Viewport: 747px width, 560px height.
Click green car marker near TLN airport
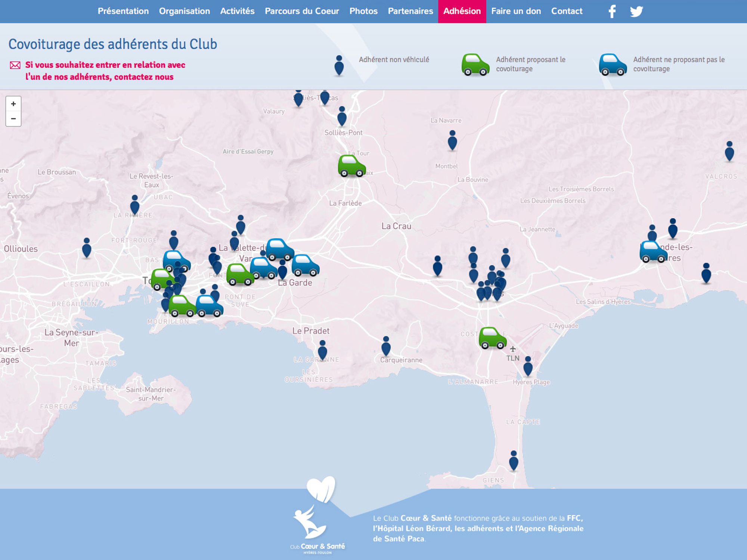tap(492, 338)
